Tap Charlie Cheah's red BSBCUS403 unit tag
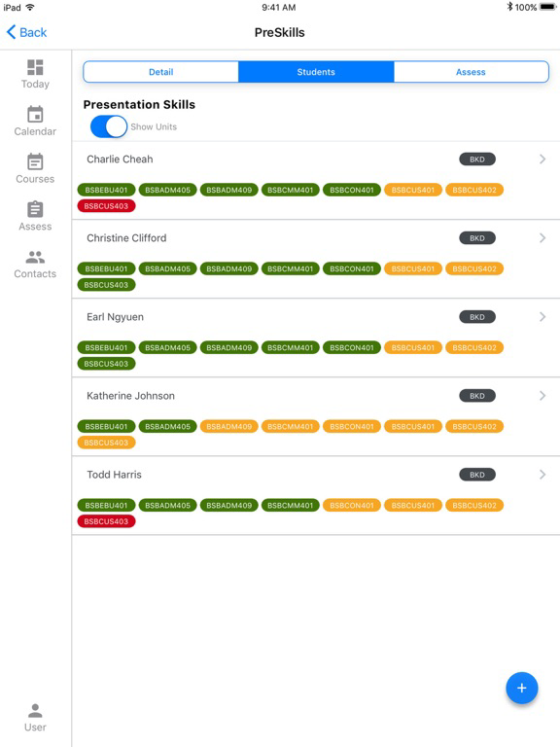The height and width of the screenshot is (747, 560). 106,206
